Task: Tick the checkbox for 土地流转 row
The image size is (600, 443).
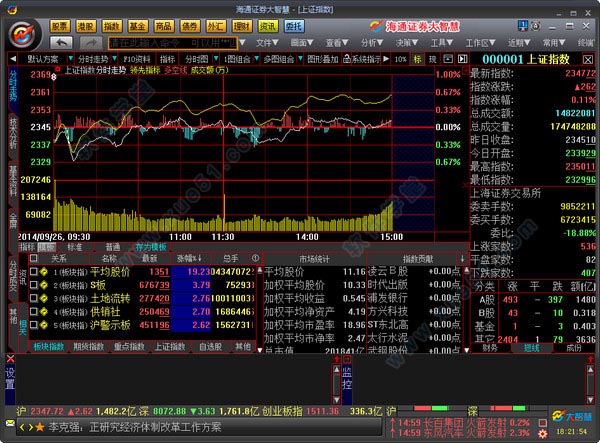Action: (34, 298)
